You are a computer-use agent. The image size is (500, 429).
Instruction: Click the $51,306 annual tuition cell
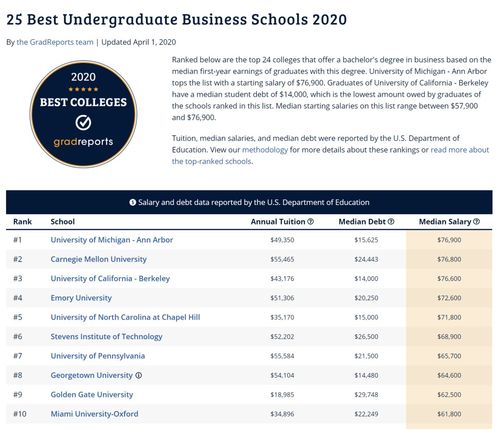pyautogui.click(x=282, y=298)
